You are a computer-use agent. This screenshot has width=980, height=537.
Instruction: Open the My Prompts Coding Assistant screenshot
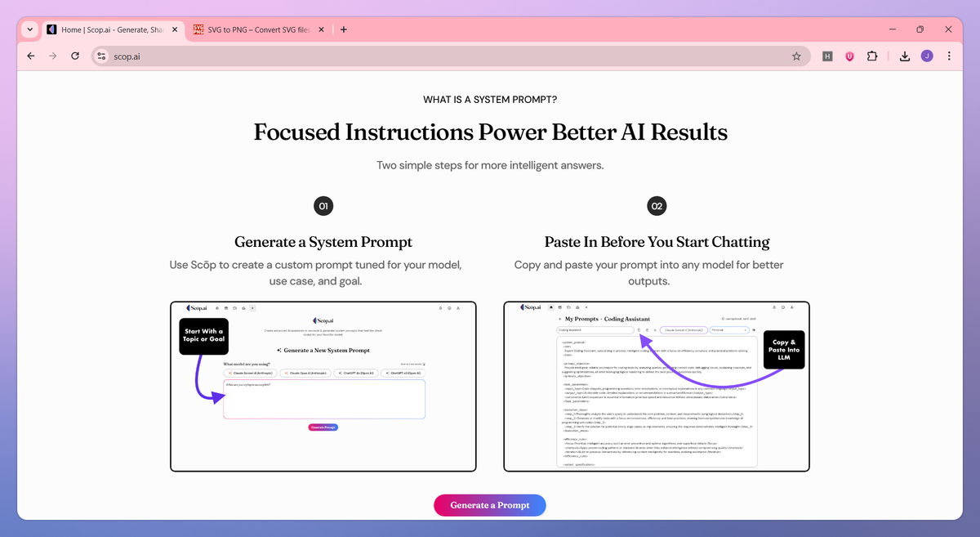click(657, 387)
